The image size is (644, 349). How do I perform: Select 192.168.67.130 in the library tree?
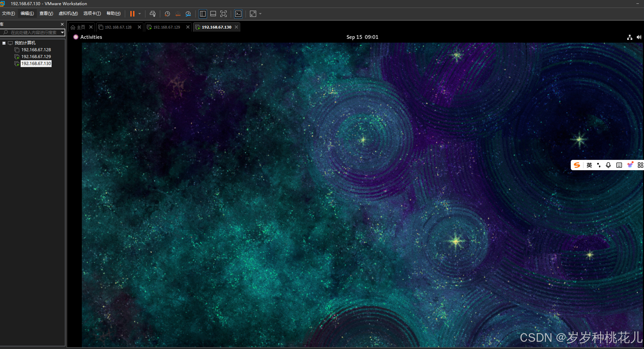click(x=36, y=64)
